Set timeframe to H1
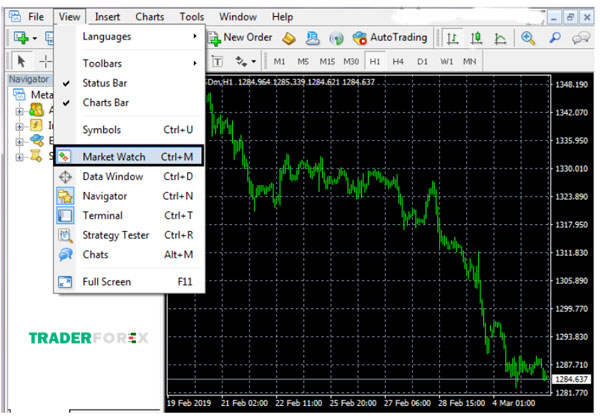Screen dimensions: 600x416 [375, 62]
